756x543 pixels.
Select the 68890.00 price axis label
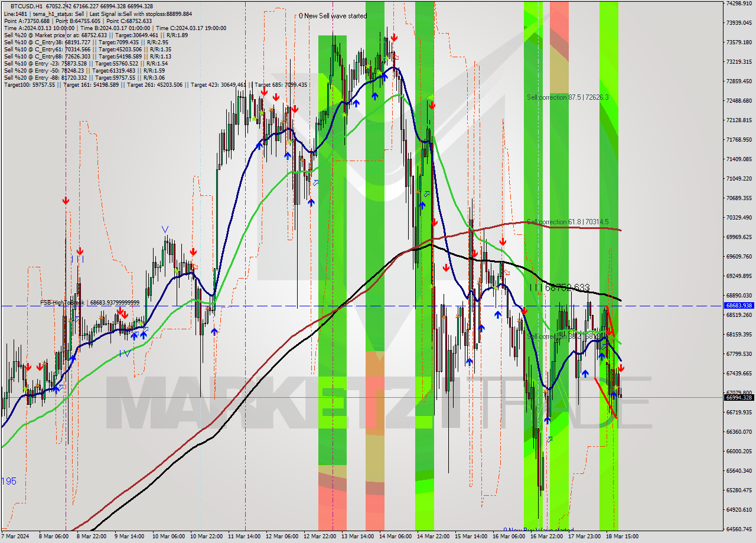739,295
